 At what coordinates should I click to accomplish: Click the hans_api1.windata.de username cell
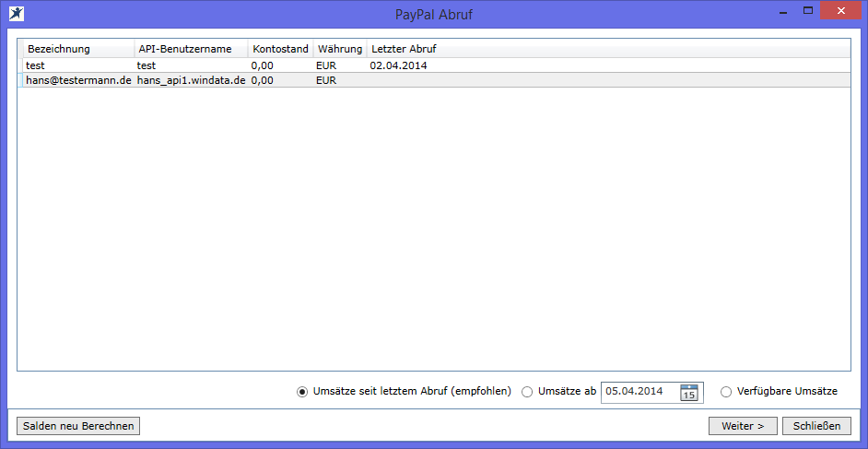tap(191, 80)
